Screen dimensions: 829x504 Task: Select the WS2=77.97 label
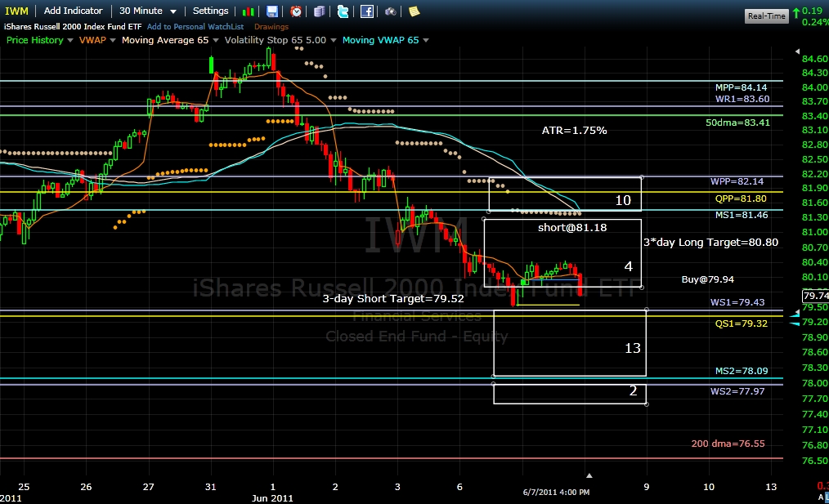737,391
